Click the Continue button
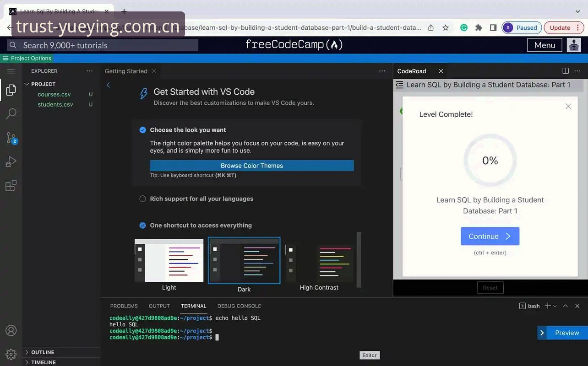Image resolution: width=588 pixels, height=366 pixels. [490, 236]
